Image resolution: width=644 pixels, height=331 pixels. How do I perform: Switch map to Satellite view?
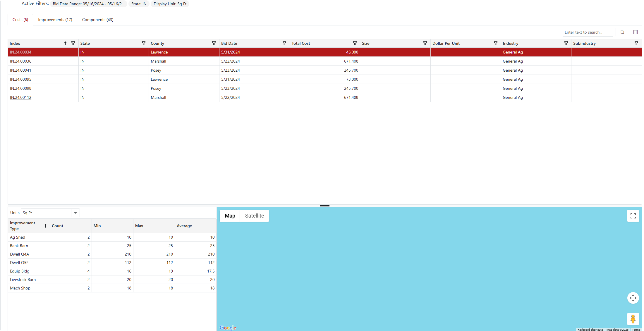coord(254,216)
